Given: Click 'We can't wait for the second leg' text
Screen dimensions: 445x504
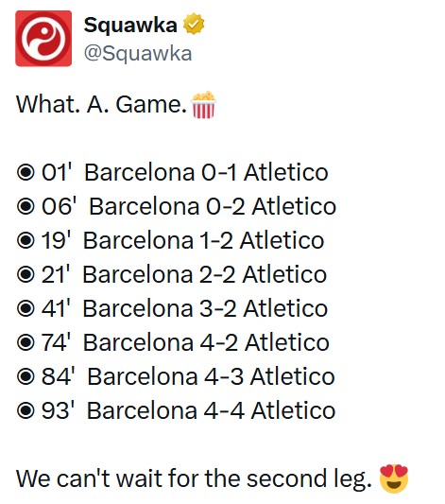Looking at the screenshot, I should tap(194, 478).
